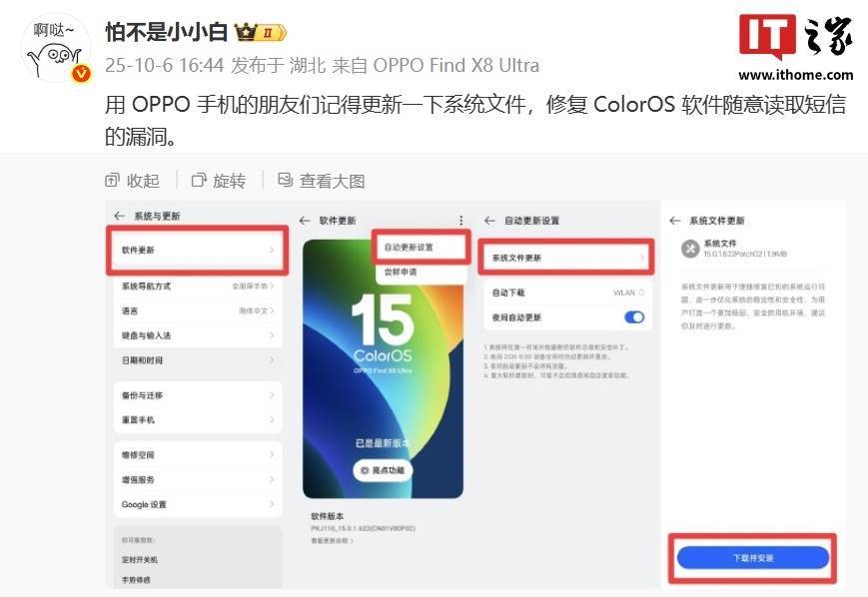Open the 怕不是小小白 user profile
The width and height of the screenshot is (868, 597).
(x=166, y=32)
